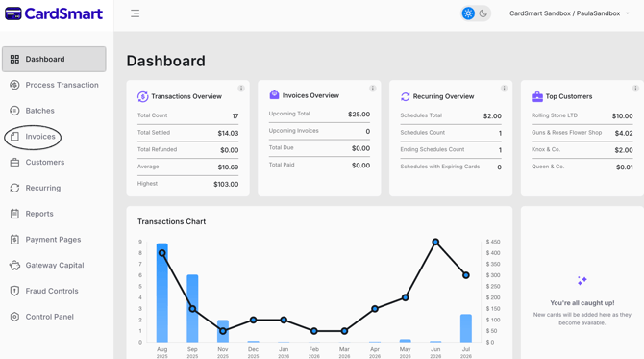Click the Control Panel hexagon icon
Screen dimensions: 644x359
14,317
